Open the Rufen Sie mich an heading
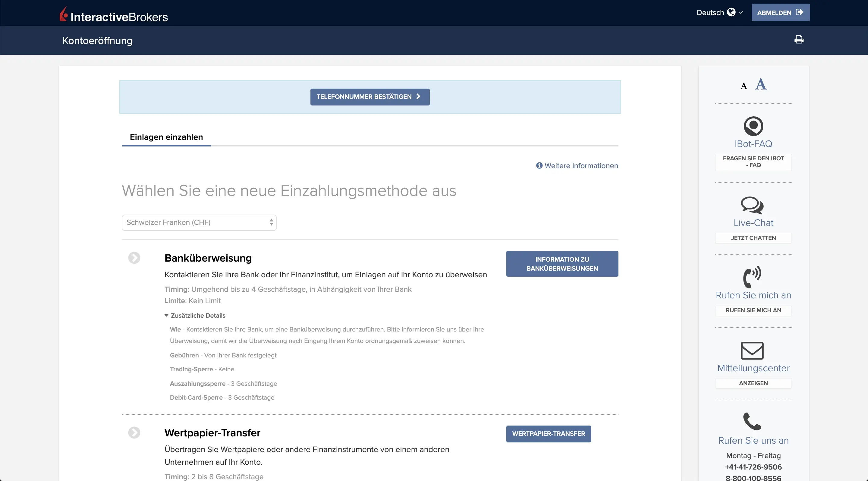The image size is (868, 481). click(x=753, y=295)
